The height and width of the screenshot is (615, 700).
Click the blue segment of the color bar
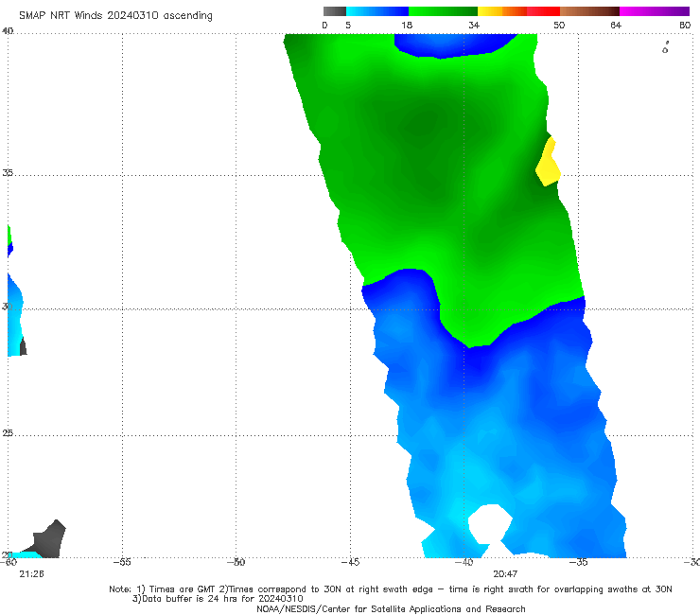(x=377, y=11)
